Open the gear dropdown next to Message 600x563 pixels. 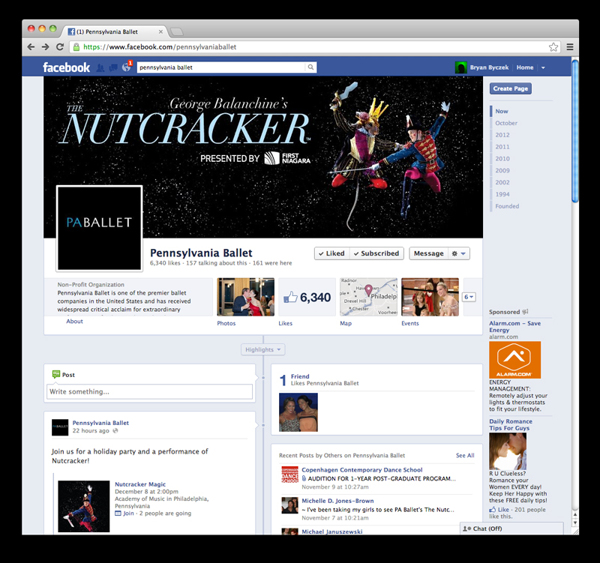click(458, 253)
